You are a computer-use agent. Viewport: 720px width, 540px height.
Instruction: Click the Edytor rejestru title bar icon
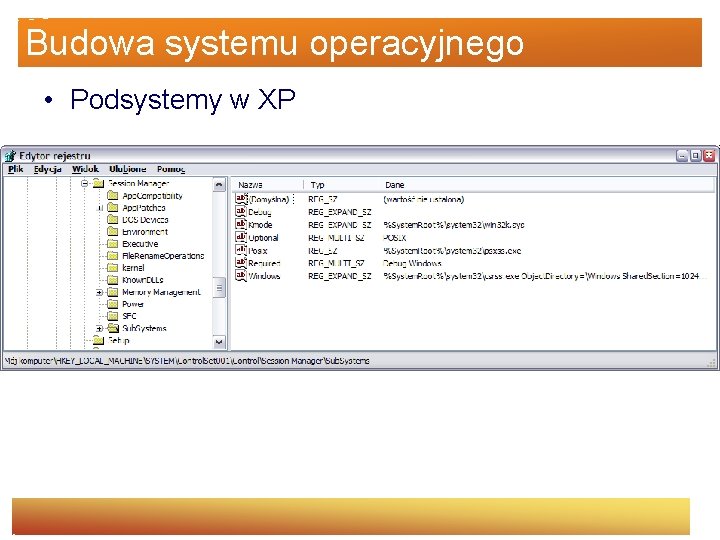10,156
